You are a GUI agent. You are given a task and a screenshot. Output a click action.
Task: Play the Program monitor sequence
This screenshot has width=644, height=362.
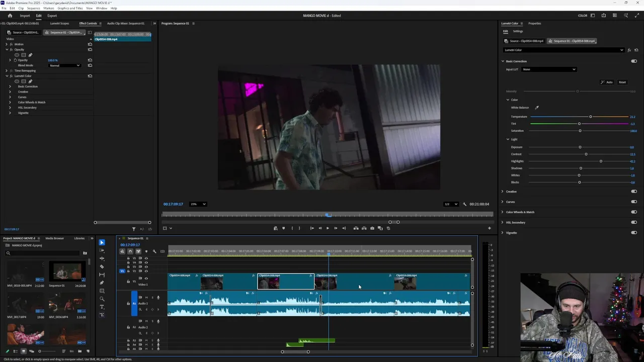click(328, 228)
